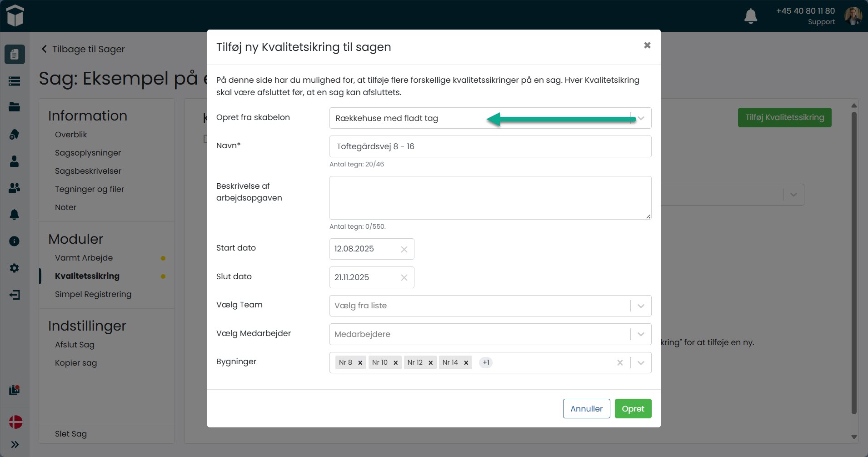Go to Sagsoplysninger in the Information menu

tap(88, 153)
